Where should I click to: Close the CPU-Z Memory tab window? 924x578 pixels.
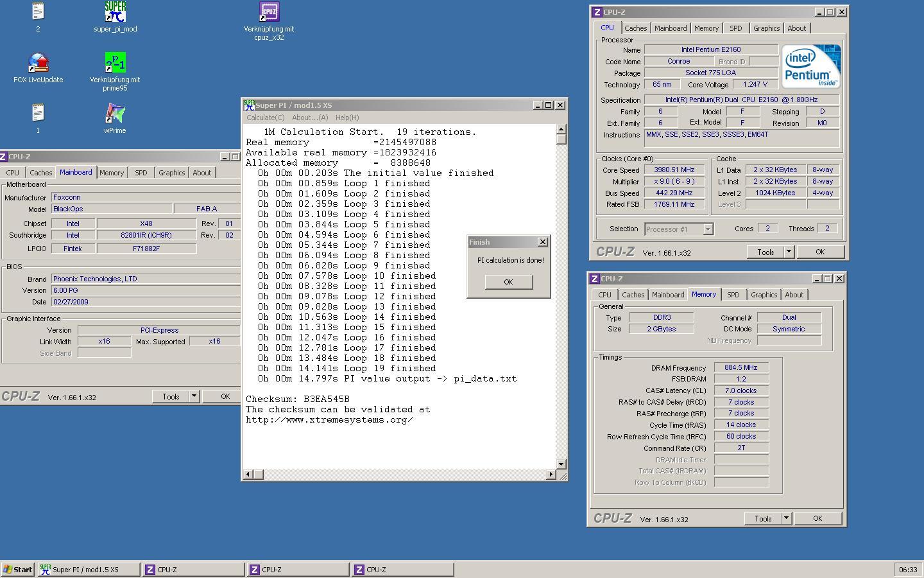[839, 278]
